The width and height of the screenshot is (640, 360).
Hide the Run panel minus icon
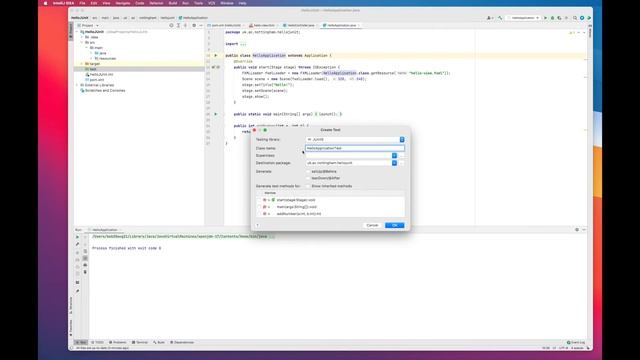point(584,230)
